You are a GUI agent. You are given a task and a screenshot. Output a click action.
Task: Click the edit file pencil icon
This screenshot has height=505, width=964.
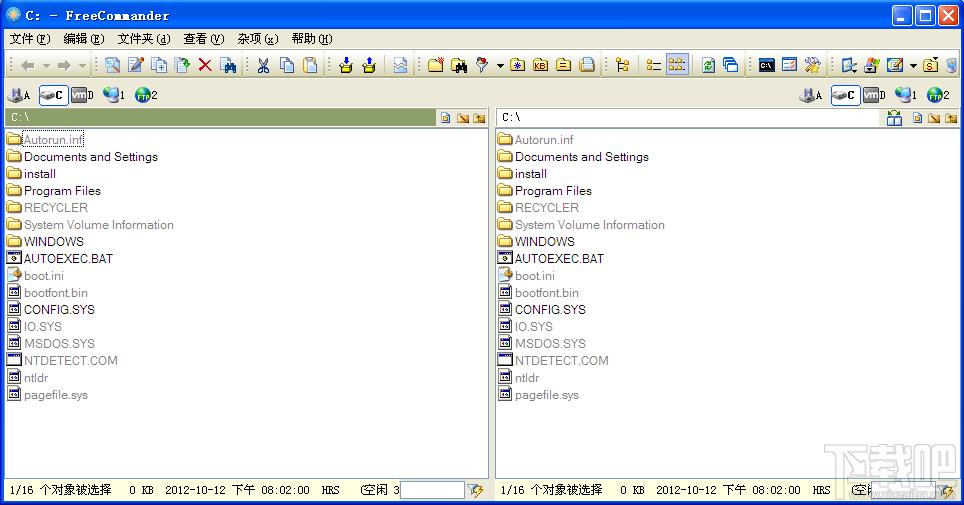tap(136, 65)
